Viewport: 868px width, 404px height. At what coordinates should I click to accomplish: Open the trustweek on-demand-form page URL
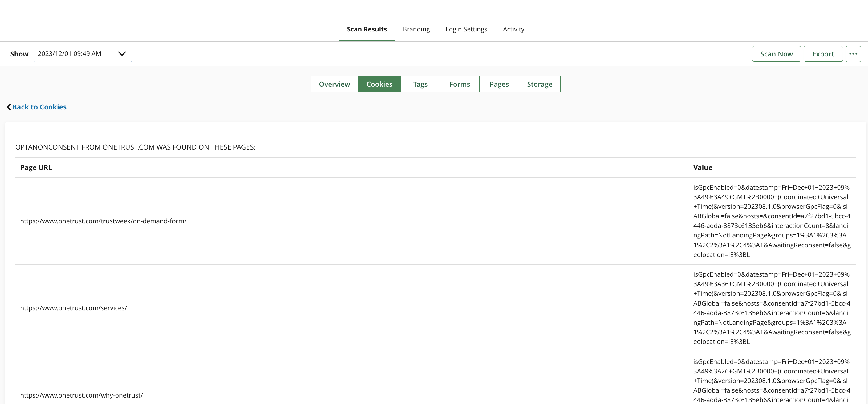pyautogui.click(x=103, y=221)
